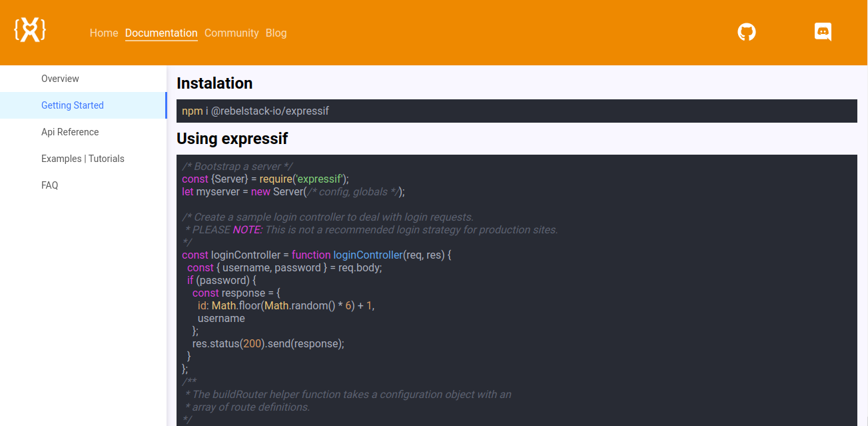
Task: Click the res.status(200).send(response) line
Action: point(268,344)
